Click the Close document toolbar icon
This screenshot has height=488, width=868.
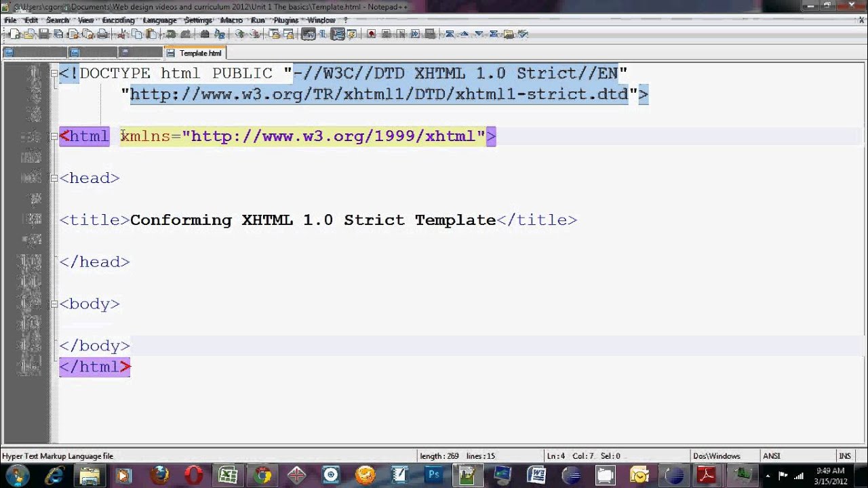coord(73,34)
